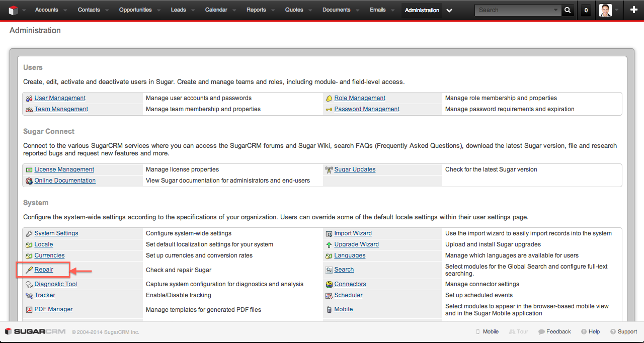This screenshot has height=343, width=644.
Task: Click the Password Management key icon
Action: 329,109
